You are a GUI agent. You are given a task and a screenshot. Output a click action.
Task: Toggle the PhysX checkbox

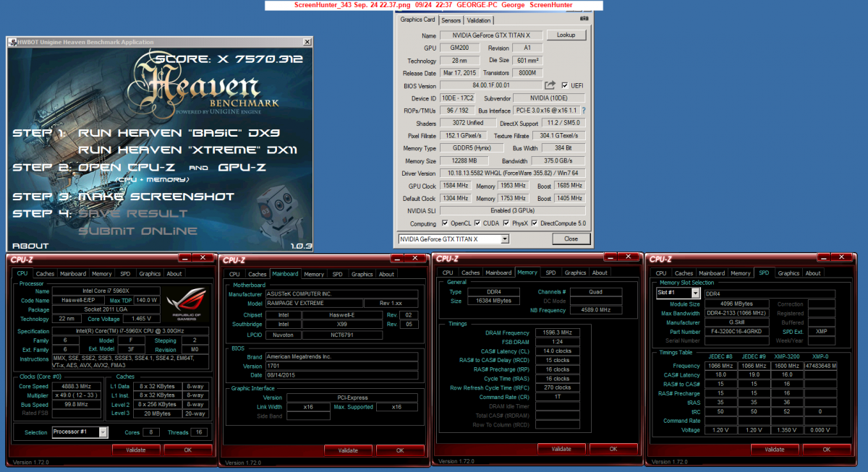[505, 223]
